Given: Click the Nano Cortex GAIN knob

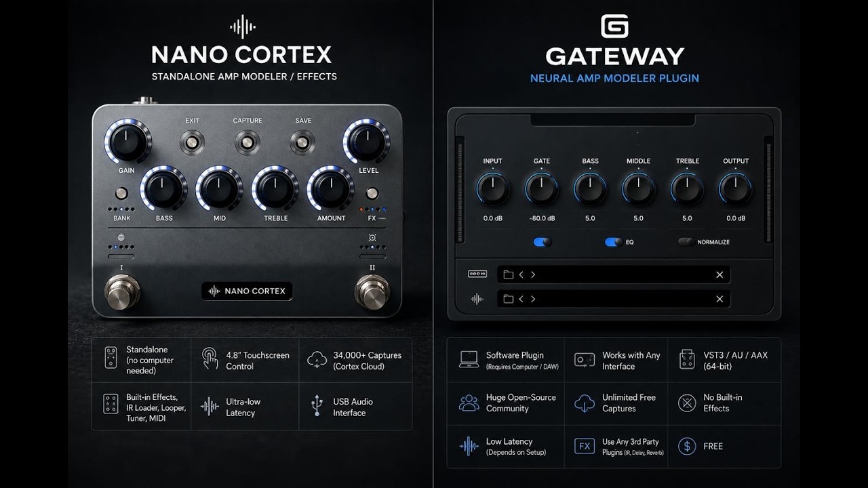Looking at the screenshot, I should pos(127,142).
